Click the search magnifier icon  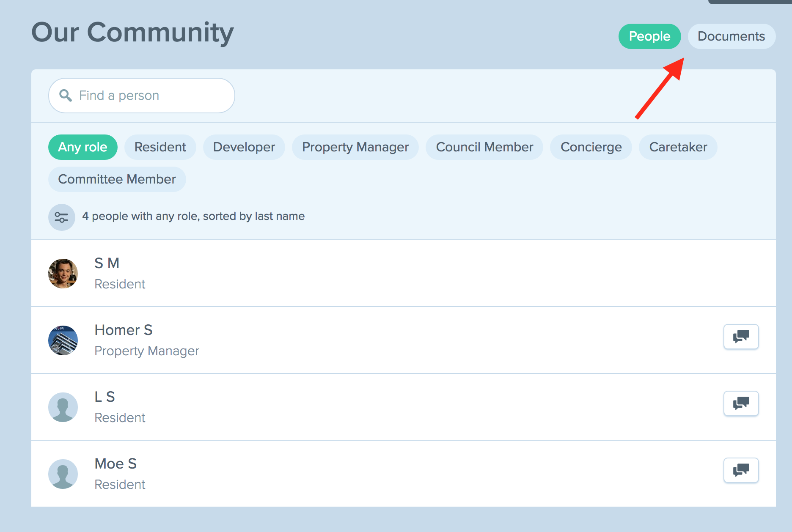coord(66,96)
